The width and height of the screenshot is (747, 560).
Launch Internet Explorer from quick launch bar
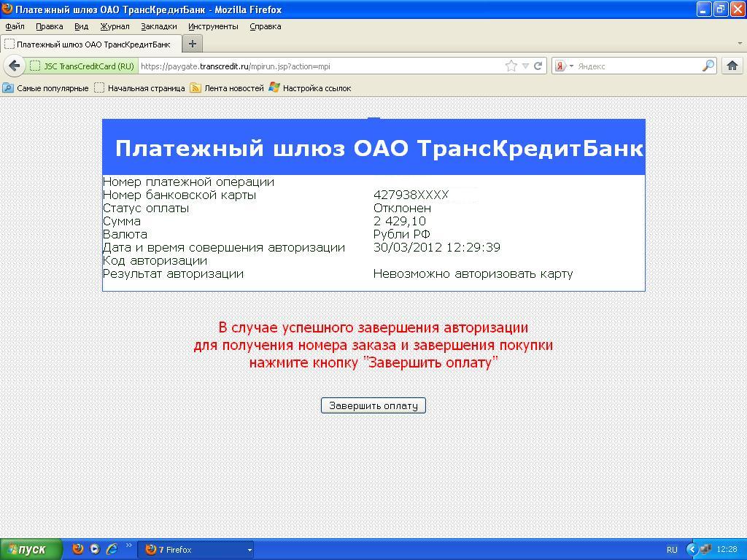point(112,549)
